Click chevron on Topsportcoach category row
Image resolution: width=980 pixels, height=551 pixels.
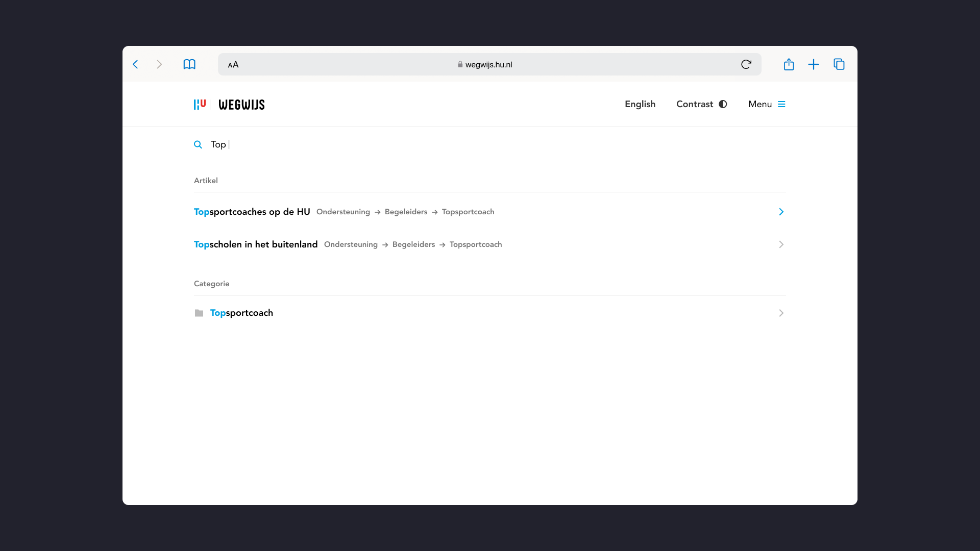point(781,313)
